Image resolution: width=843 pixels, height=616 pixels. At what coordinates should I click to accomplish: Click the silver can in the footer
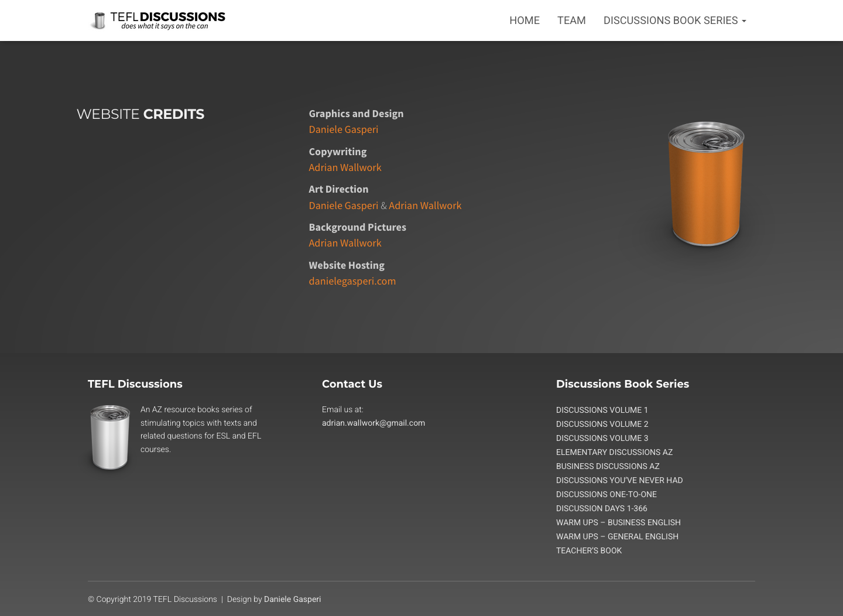tap(110, 436)
